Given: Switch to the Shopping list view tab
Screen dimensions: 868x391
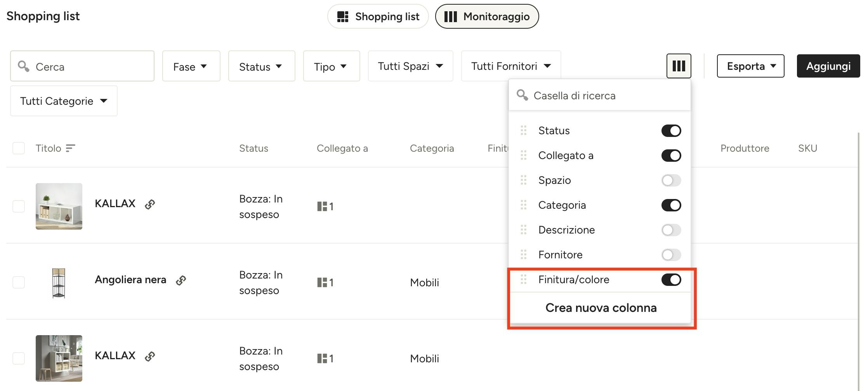Looking at the screenshot, I should point(378,16).
